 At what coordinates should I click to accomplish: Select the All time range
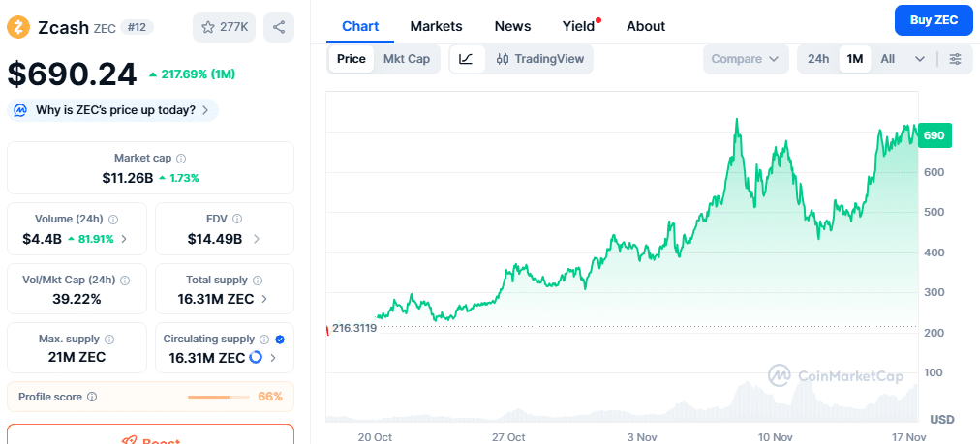(887, 59)
